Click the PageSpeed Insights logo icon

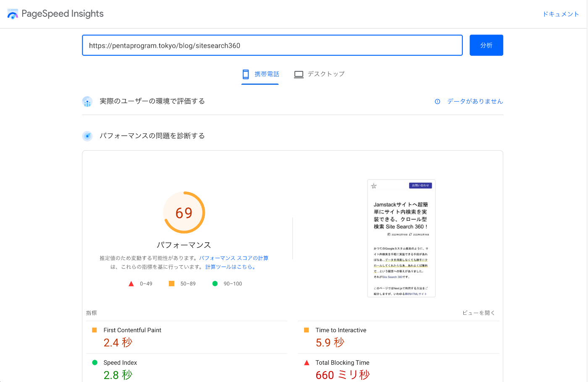point(13,14)
